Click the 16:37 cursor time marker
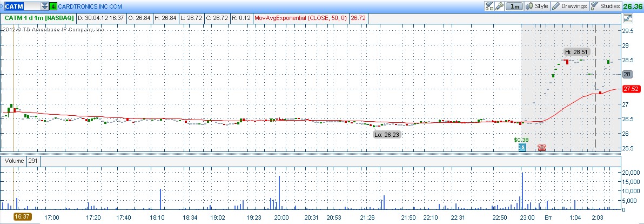This screenshot has height=224, width=644. click(x=22, y=217)
